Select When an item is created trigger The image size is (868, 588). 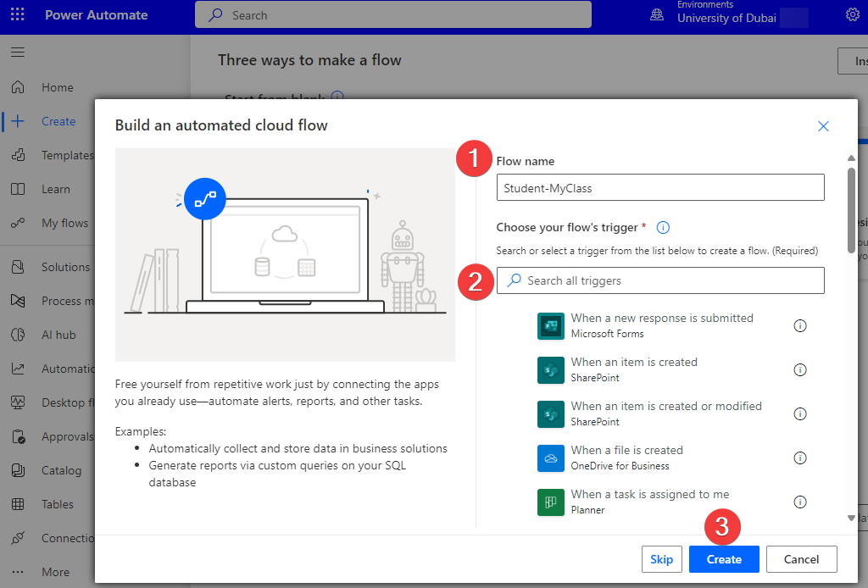coord(634,369)
